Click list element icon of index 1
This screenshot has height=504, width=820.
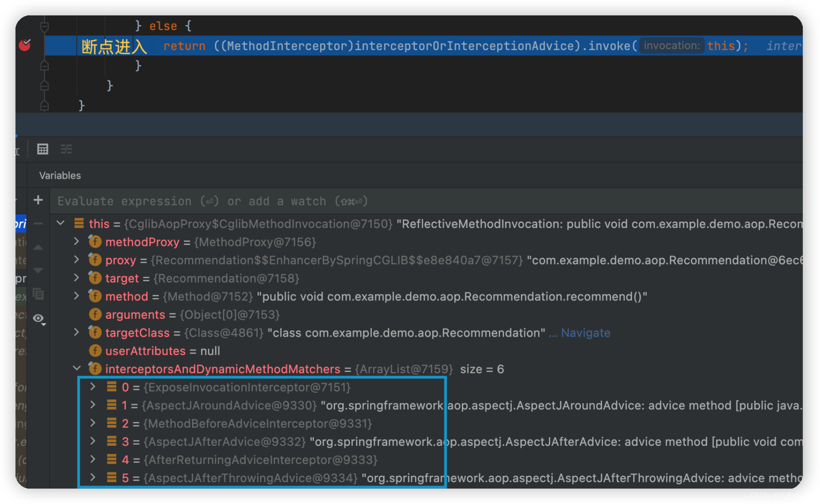[x=112, y=405]
